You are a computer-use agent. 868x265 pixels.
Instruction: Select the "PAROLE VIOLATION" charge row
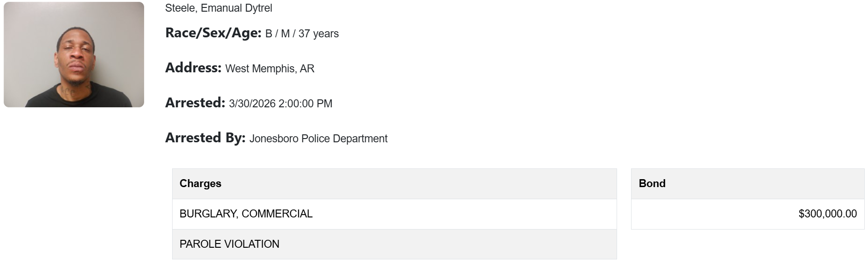(229, 244)
